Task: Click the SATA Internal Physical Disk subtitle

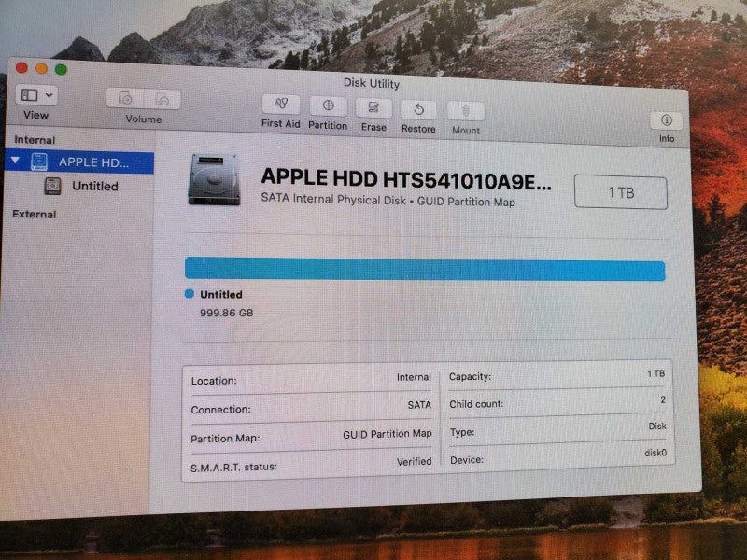Action: (388, 201)
